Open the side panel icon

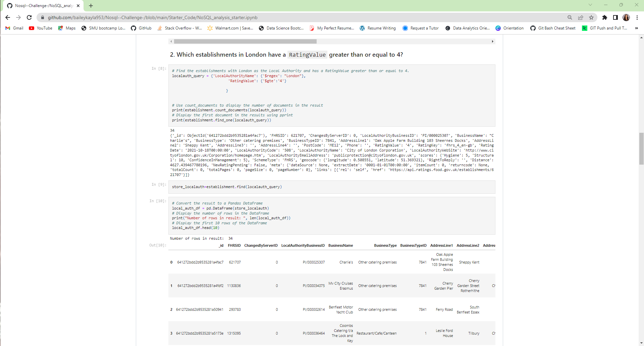pos(616,17)
